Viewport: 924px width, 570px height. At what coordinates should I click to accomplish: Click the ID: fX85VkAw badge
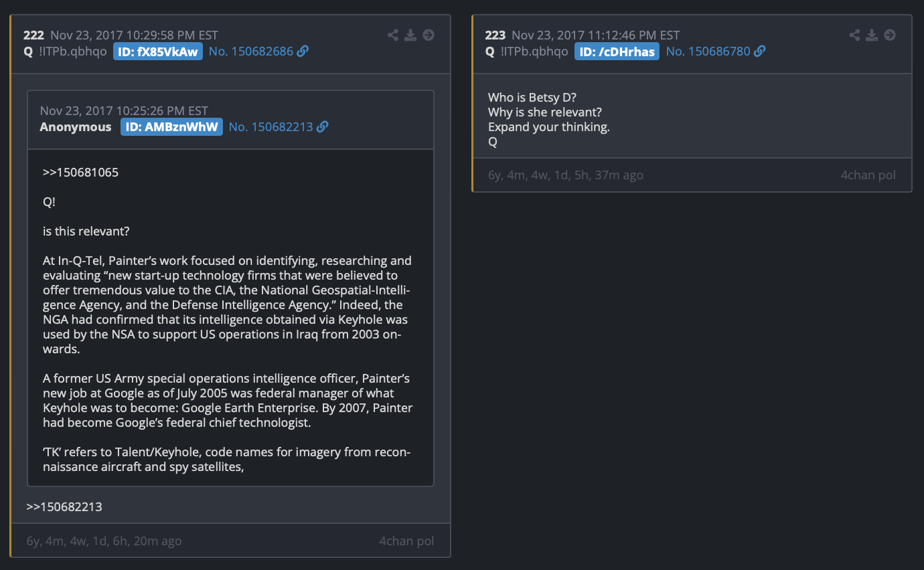158,52
